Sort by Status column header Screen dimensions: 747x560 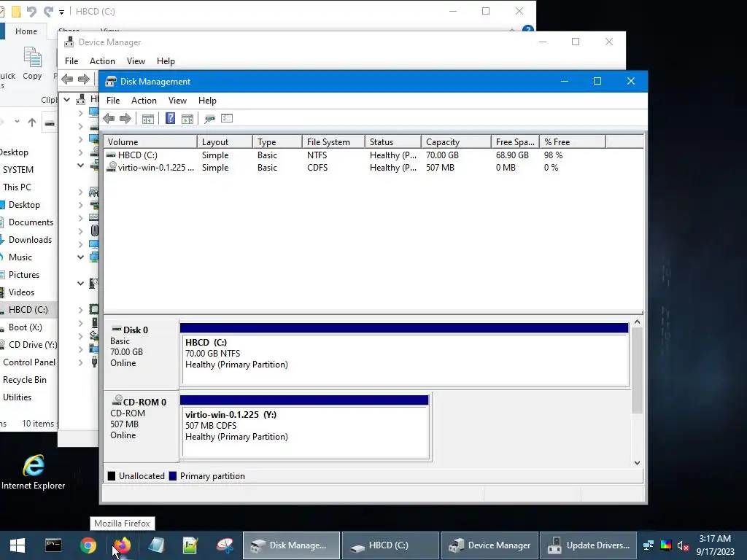[393, 142]
